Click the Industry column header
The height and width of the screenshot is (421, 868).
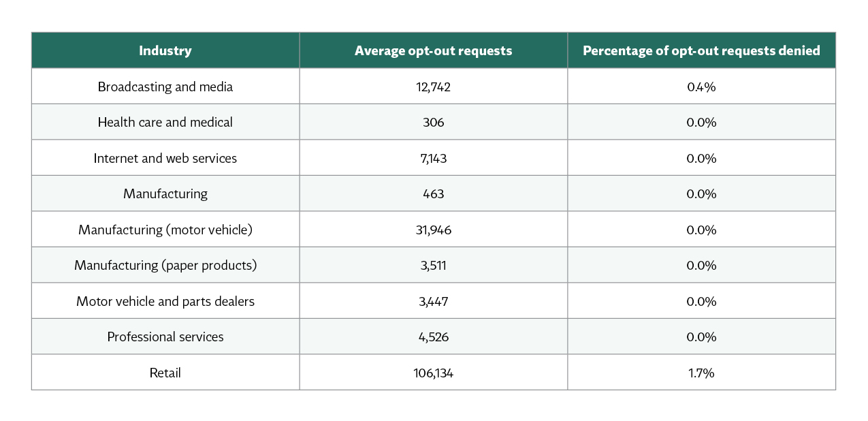[x=165, y=50]
